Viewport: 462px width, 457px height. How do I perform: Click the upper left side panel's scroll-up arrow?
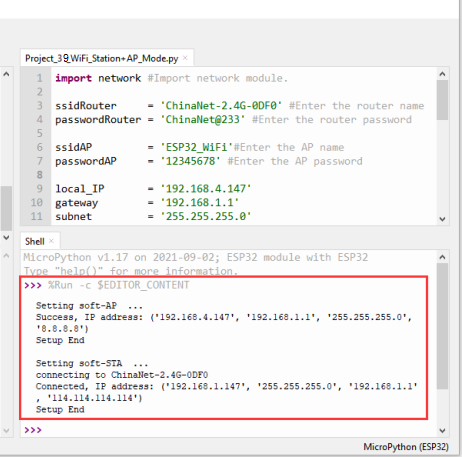(6, 74)
